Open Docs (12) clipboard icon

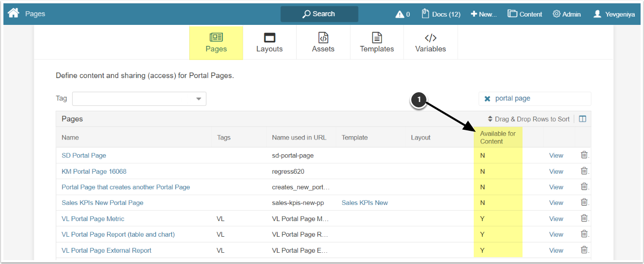click(425, 14)
